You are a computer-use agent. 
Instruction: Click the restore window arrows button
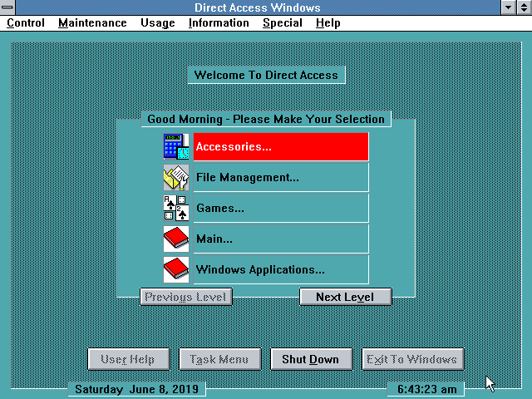point(525,7)
